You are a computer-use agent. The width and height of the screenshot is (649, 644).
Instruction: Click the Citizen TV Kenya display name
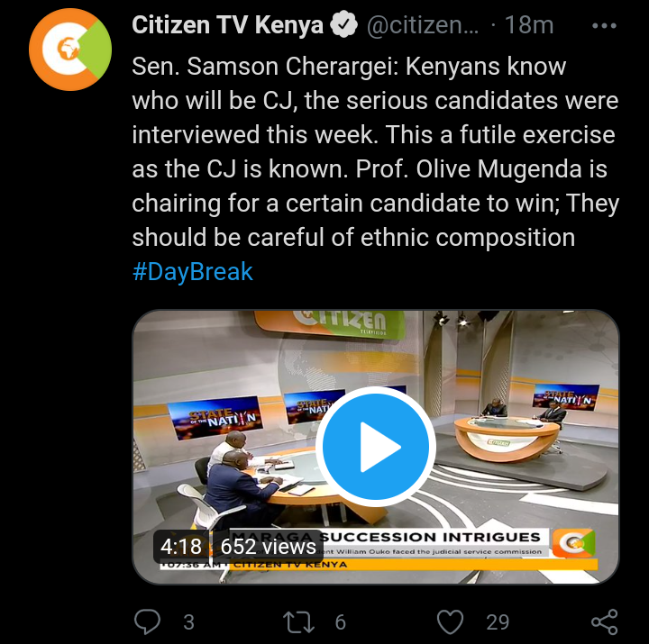pyautogui.click(x=228, y=25)
